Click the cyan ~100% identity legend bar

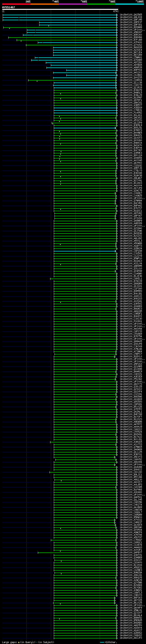coord(130,4)
